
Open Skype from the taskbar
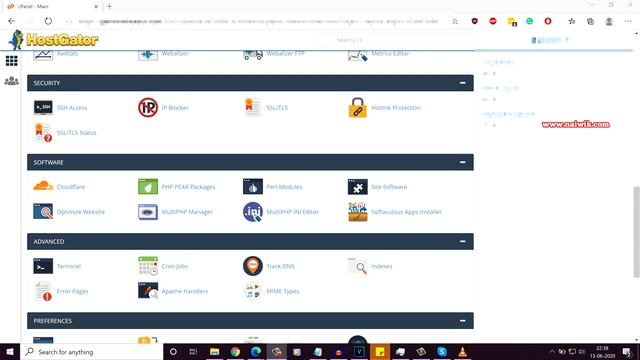[442, 351]
